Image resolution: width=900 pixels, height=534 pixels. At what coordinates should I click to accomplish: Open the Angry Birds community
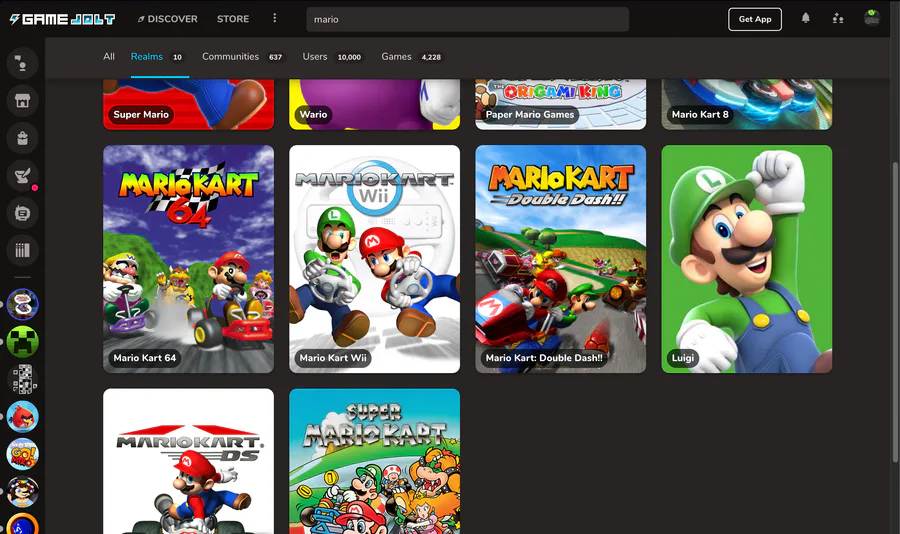(x=22, y=416)
